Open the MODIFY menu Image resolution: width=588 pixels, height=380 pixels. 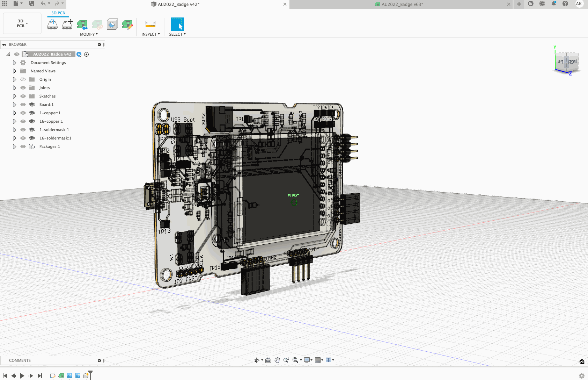tap(89, 34)
